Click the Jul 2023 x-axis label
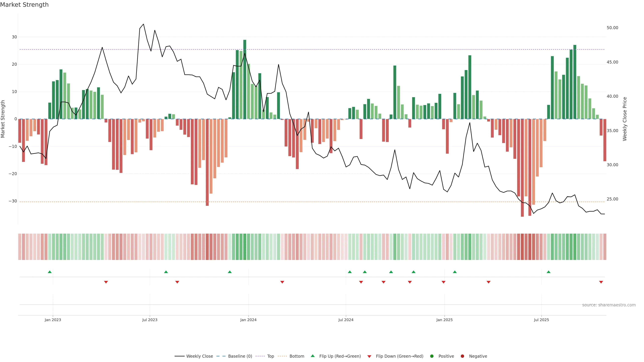This screenshot has width=644, height=362. pyautogui.click(x=150, y=320)
